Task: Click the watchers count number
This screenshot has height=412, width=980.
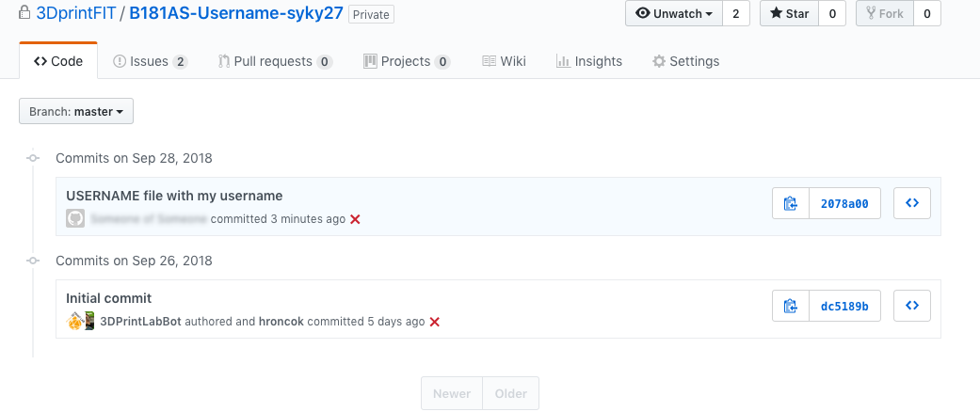Action: tap(736, 14)
